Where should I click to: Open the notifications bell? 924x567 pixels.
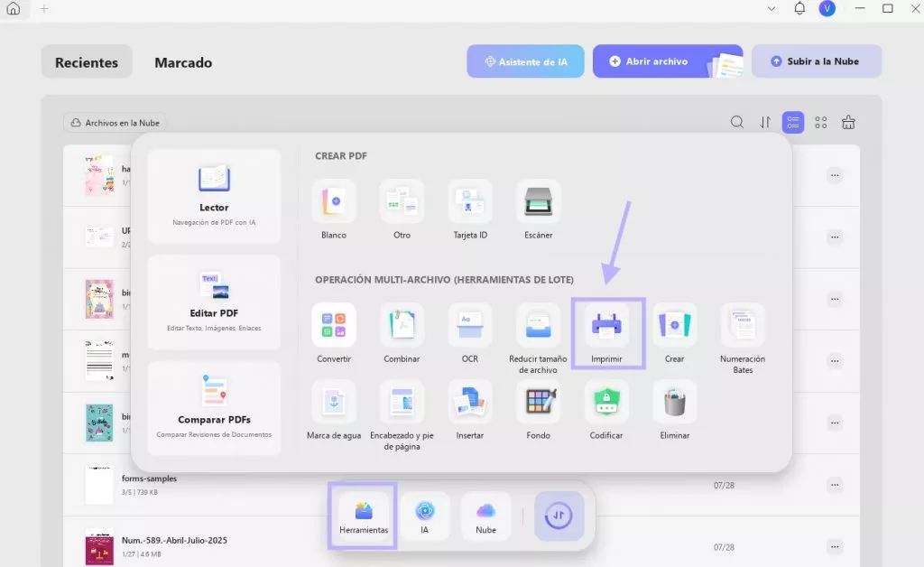point(799,8)
